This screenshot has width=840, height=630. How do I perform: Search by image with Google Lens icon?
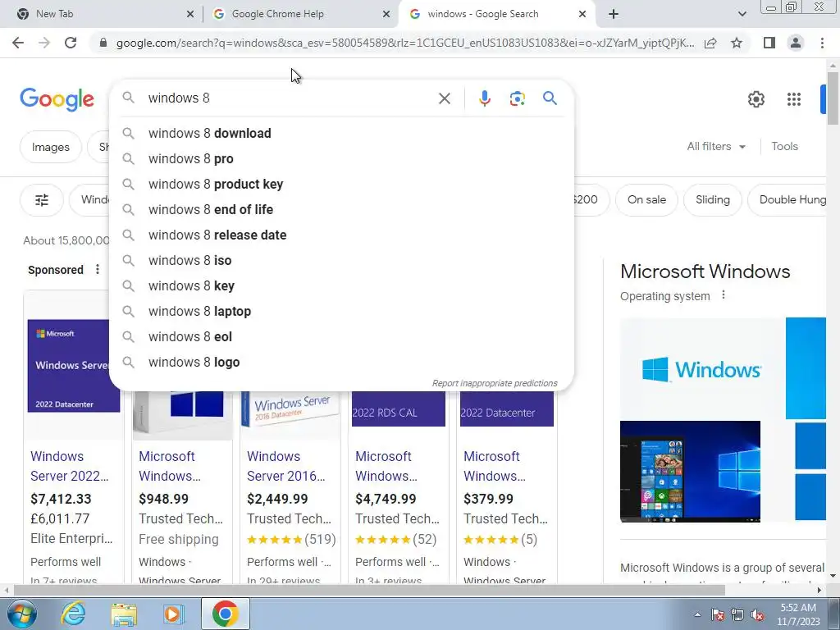[x=517, y=98]
